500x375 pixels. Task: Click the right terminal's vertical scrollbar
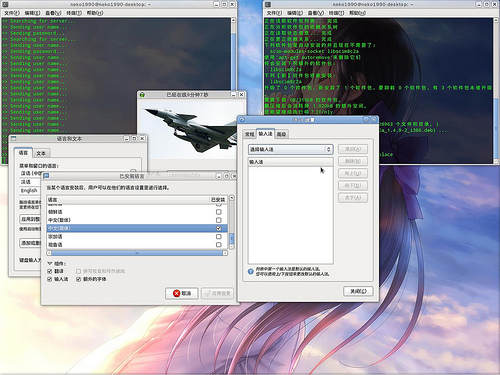click(x=496, y=90)
